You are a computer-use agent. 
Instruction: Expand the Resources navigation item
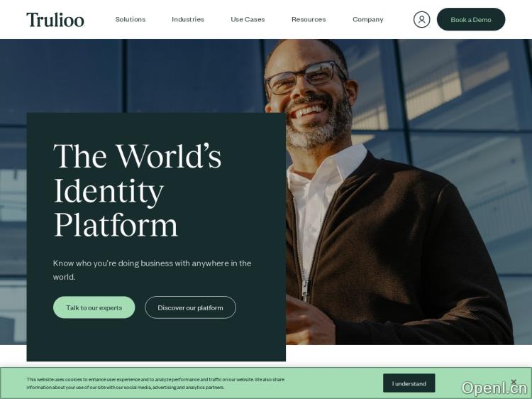[309, 19]
